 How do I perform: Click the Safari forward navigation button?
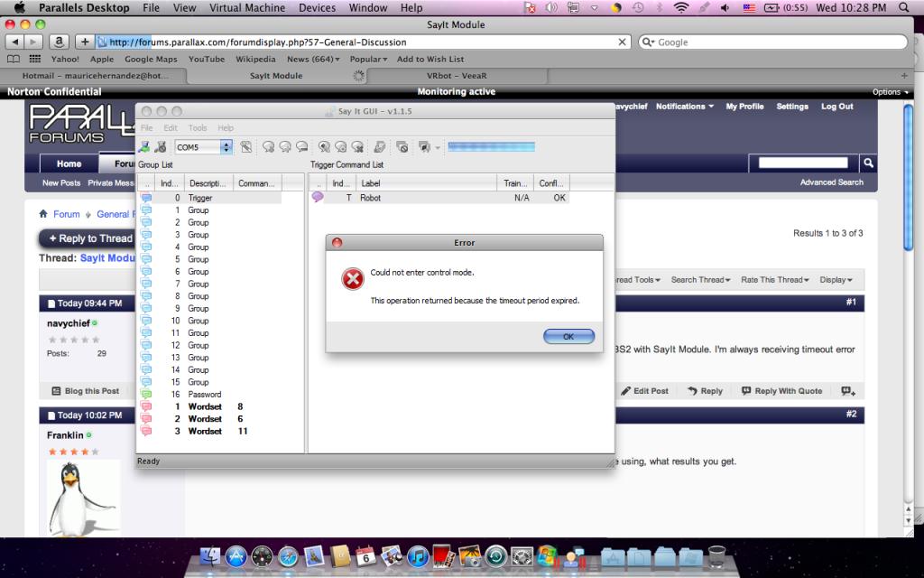pyautogui.click(x=33, y=42)
